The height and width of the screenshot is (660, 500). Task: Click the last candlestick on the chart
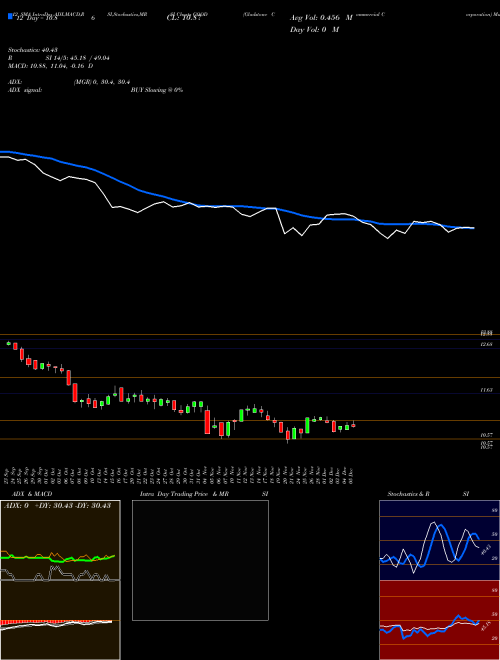coord(354,425)
